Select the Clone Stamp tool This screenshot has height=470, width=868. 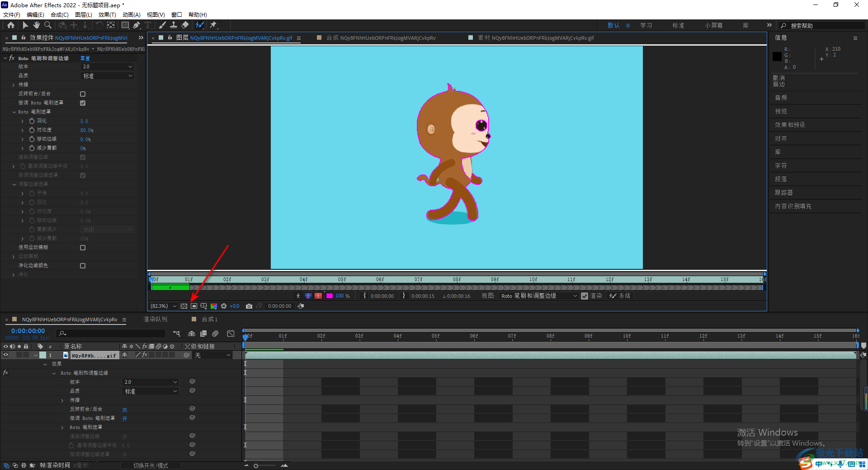pyautogui.click(x=174, y=25)
